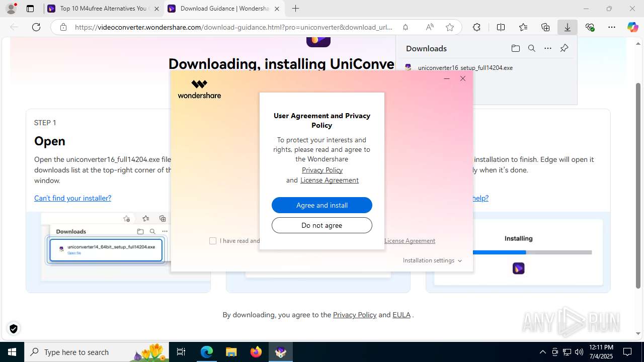This screenshot has height=362, width=644.
Task: Open more options in Downloads panel
Action: coord(548,48)
